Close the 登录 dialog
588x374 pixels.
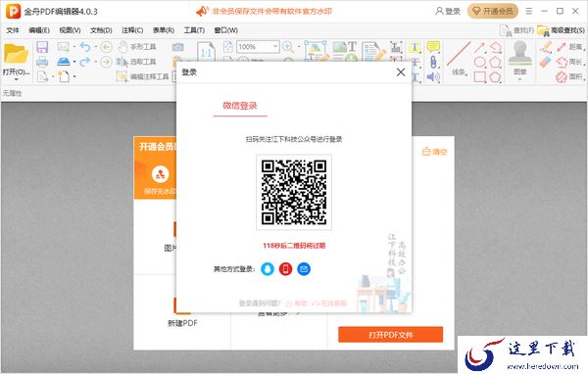click(x=401, y=71)
